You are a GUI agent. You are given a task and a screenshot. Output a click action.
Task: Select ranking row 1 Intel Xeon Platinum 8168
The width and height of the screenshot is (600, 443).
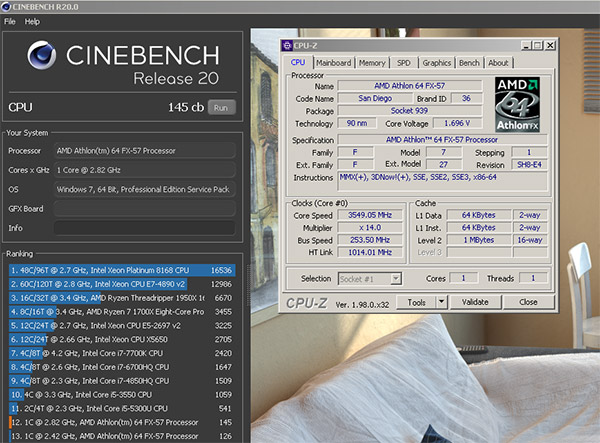(122, 270)
